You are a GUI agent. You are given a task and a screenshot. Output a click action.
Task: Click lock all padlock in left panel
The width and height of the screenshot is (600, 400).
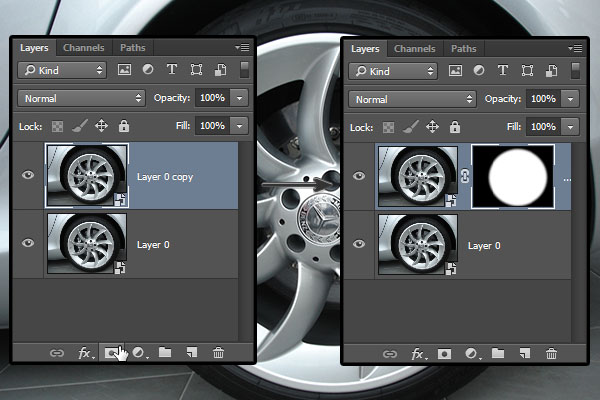tap(124, 126)
